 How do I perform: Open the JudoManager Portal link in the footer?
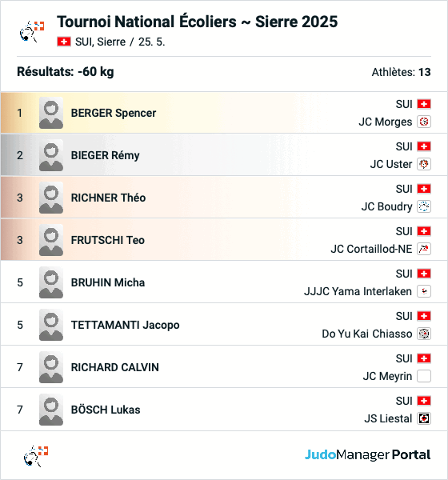tap(367, 455)
